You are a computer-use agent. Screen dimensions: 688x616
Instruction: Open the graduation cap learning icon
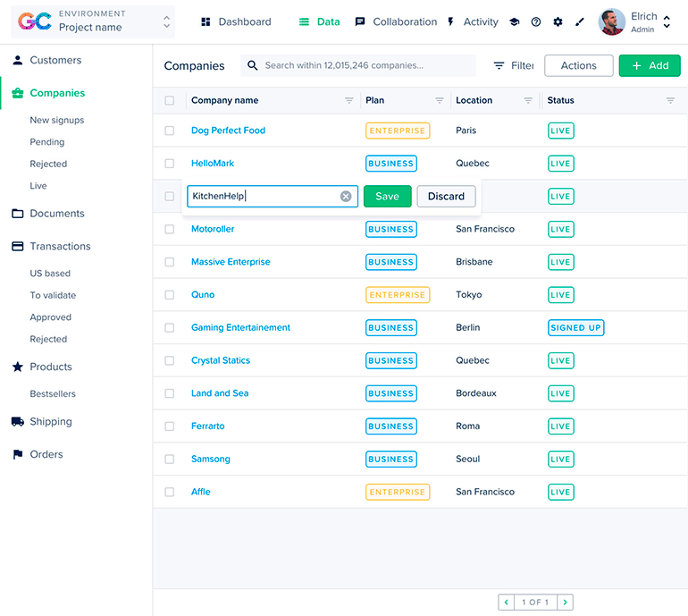coord(514,22)
